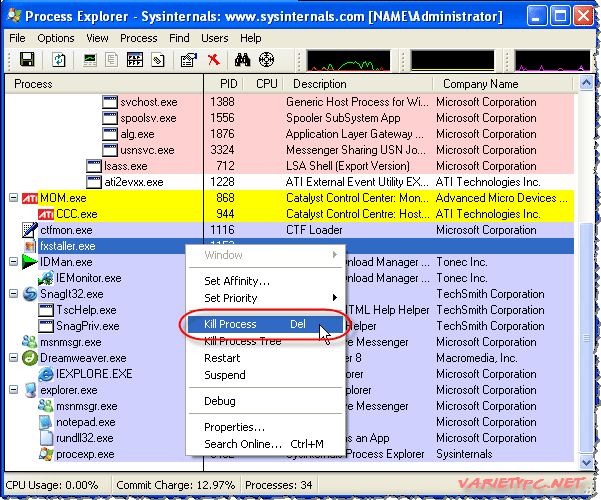Open the Users menu

click(215, 38)
